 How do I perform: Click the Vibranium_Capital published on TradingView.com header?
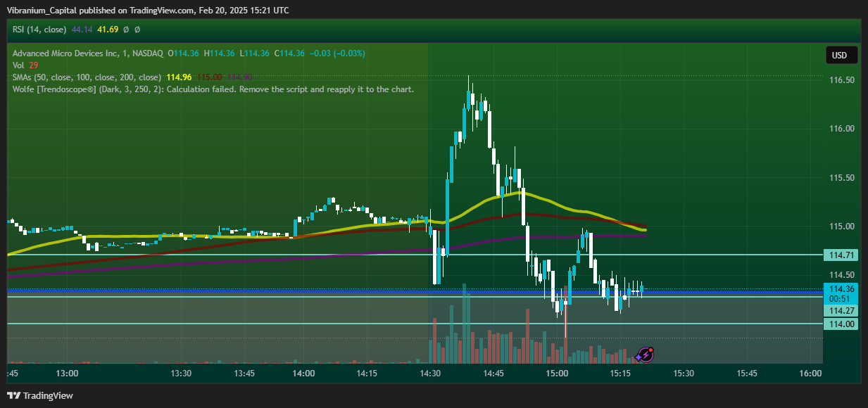click(148, 11)
